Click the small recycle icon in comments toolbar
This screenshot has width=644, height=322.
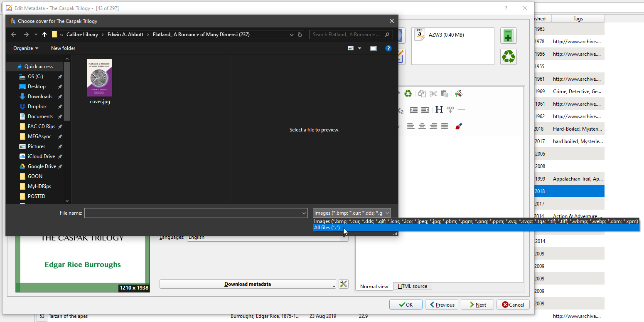[408, 94]
